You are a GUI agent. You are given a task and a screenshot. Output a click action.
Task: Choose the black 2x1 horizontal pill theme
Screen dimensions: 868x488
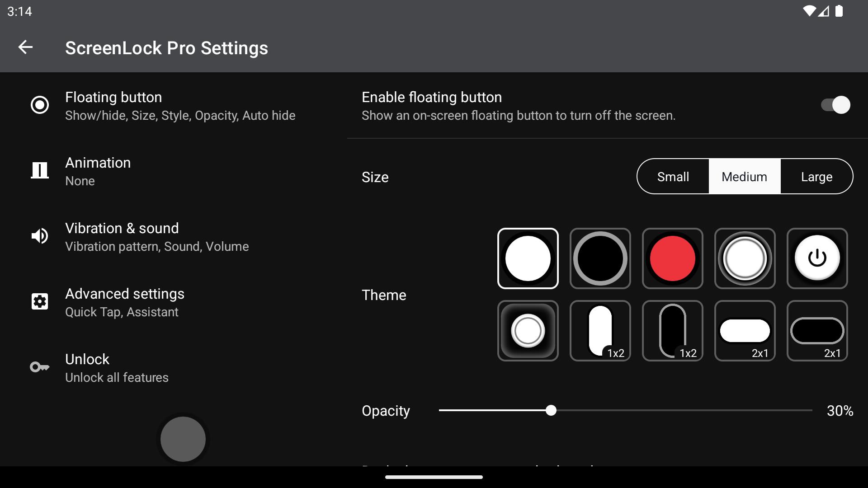tap(817, 331)
